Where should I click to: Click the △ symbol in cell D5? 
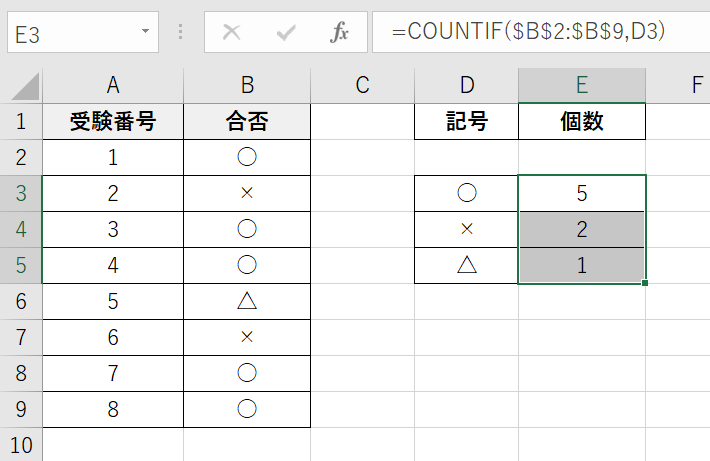466,265
